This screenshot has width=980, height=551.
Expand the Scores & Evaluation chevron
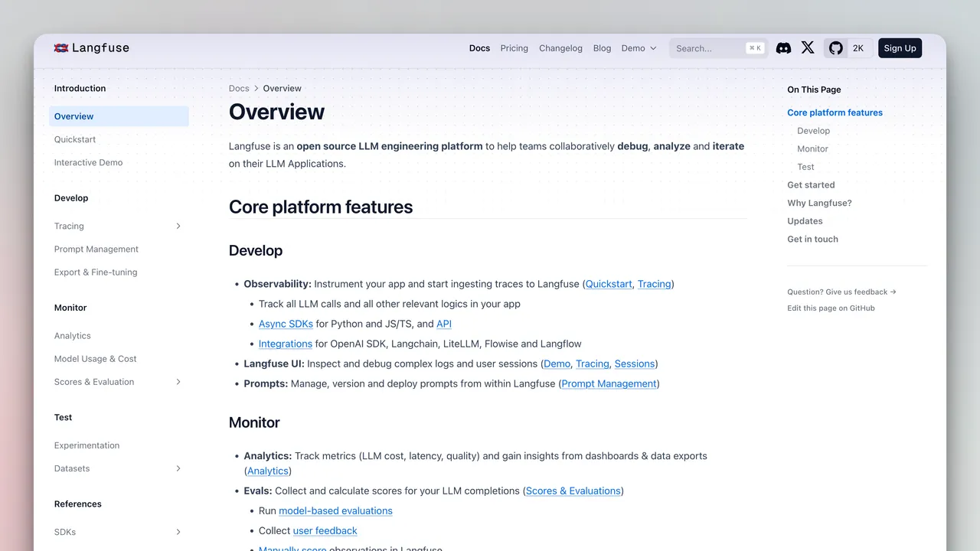tap(178, 382)
